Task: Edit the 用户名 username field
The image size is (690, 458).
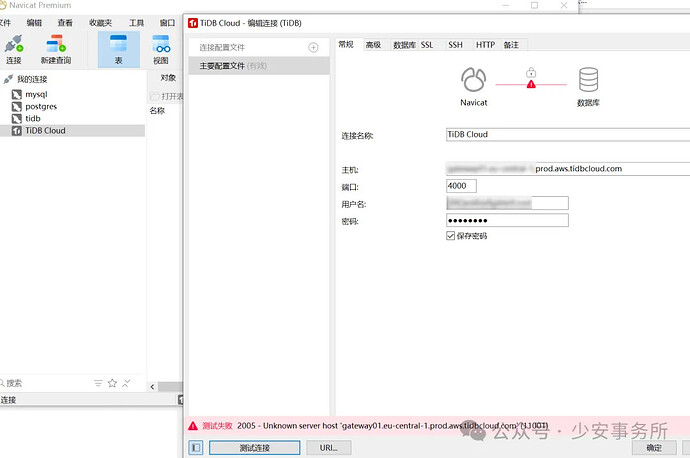Action: pos(507,203)
